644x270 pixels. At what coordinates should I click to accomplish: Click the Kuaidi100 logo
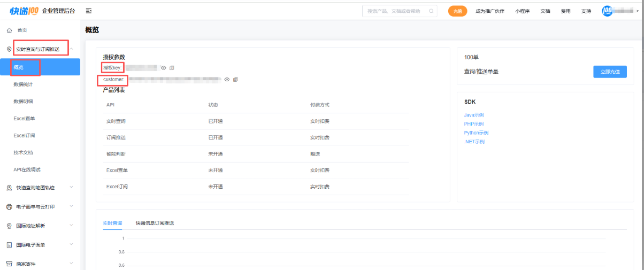click(x=25, y=11)
